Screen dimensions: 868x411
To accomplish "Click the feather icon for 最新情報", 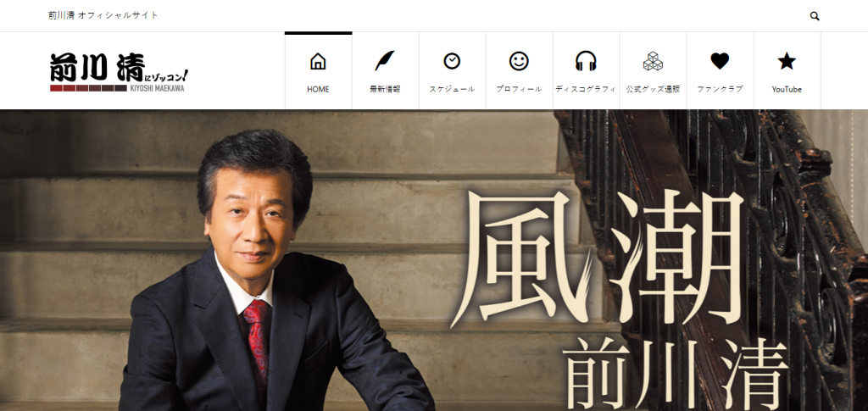I will coord(385,61).
